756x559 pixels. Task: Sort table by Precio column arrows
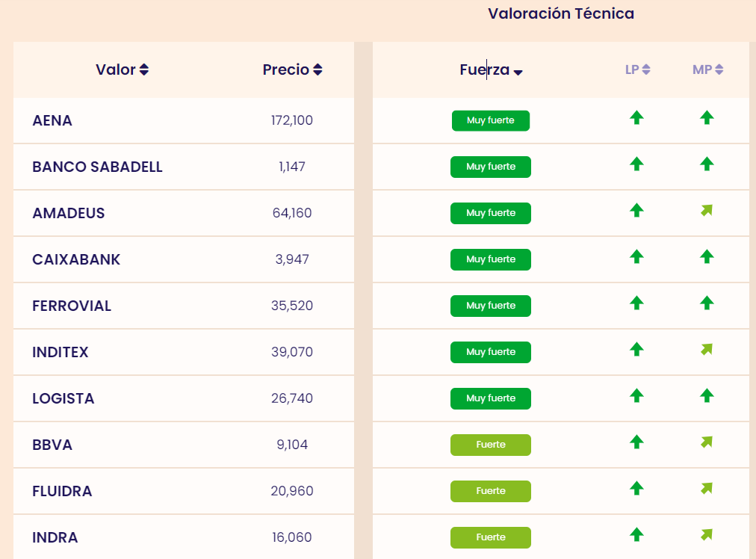click(317, 70)
